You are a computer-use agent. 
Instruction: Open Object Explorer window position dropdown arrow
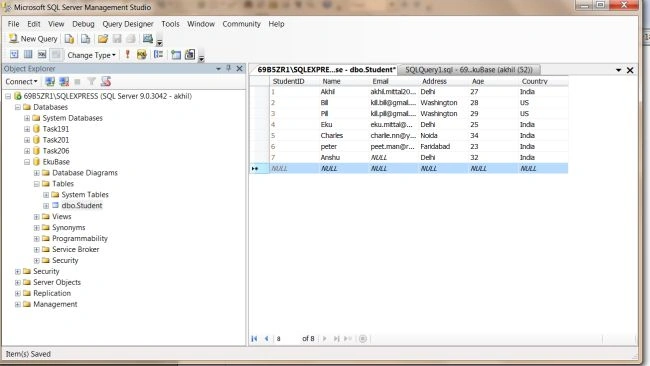point(218,69)
